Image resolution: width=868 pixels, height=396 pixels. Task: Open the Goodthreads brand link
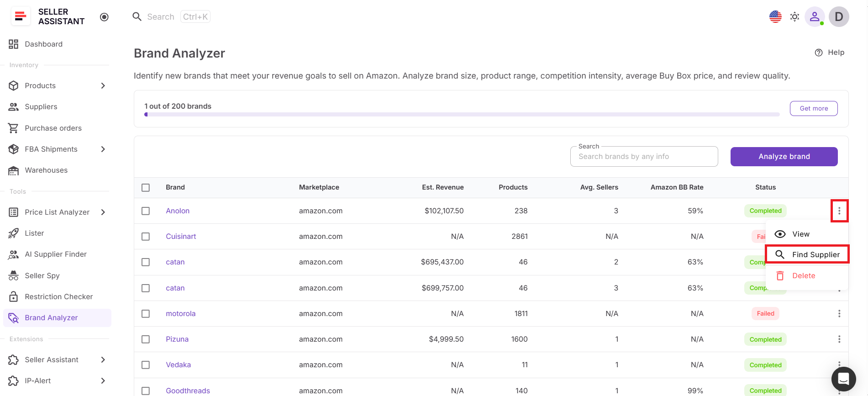pyautogui.click(x=188, y=391)
